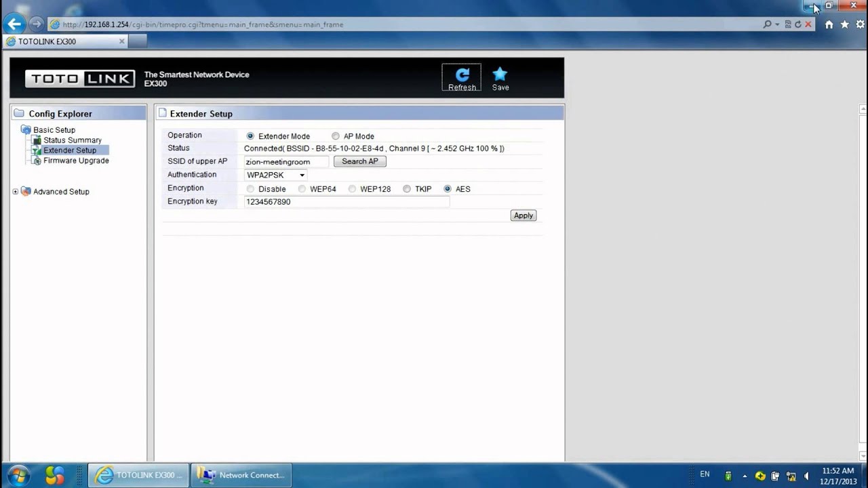This screenshot has width=868, height=488.
Task: Click the Apply button
Action: tap(524, 216)
